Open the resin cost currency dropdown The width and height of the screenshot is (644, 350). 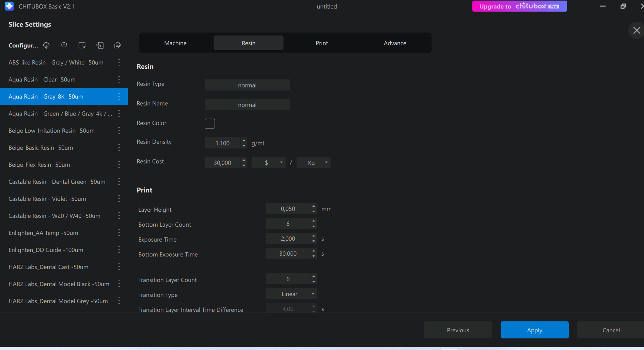point(268,163)
